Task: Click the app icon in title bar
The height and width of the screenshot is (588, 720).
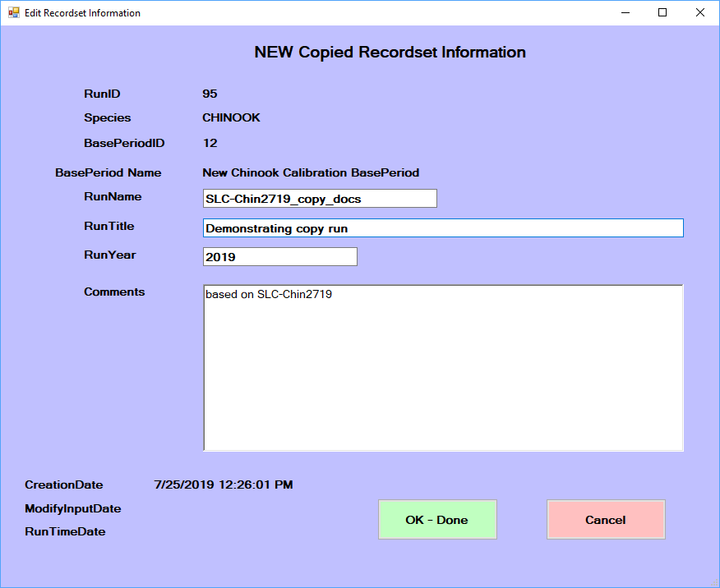Action: [14, 12]
